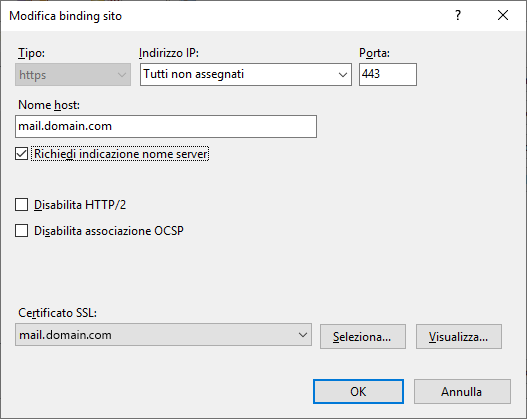Click the Certificato SSL label

(57, 313)
